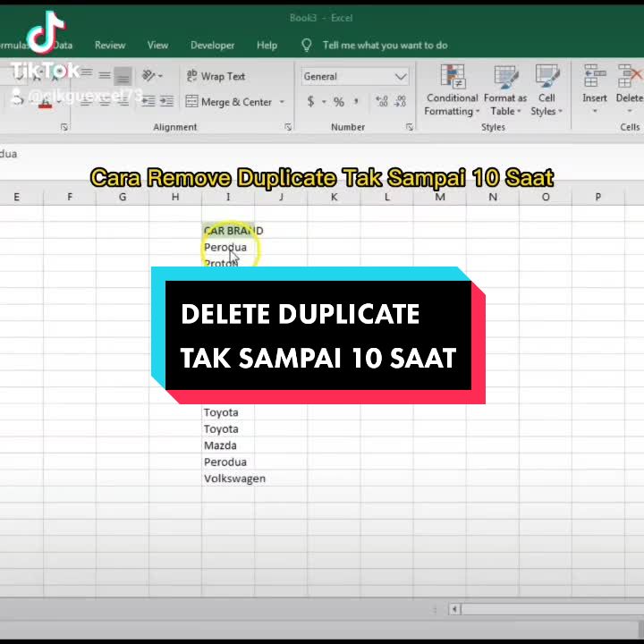Click the Tell me lightbulb icon
This screenshot has width=644, height=644.
point(307,46)
